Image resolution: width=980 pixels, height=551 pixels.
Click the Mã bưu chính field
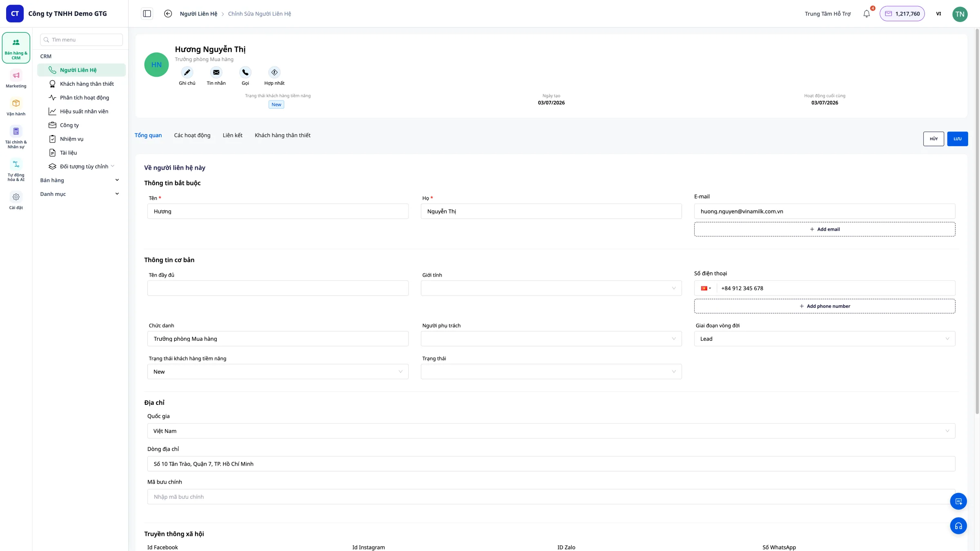[551, 497]
